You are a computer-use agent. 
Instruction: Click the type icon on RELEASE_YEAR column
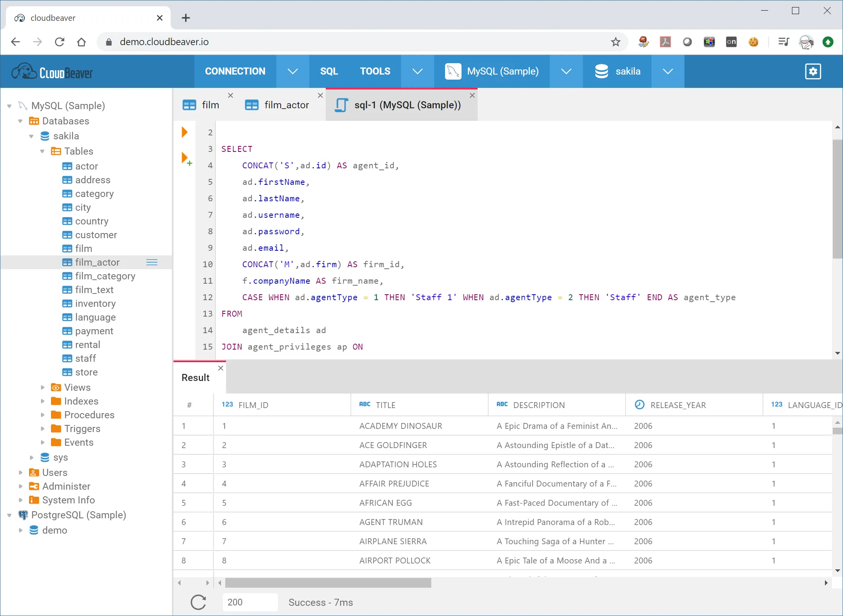(x=639, y=405)
